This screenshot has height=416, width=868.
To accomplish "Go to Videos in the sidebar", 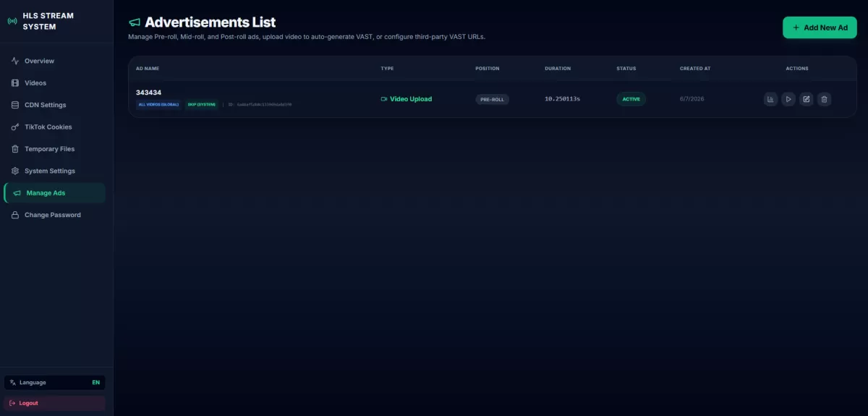I will [55, 83].
